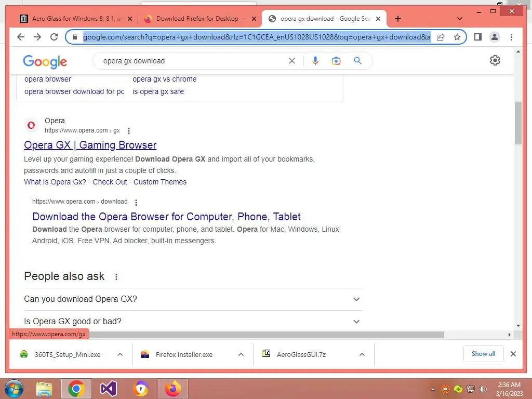Launch Firefox from the taskbar
Screen dimensions: 532x399
173,389
